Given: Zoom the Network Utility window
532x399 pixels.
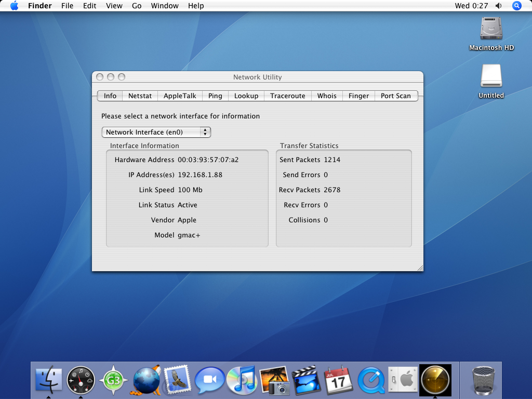Looking at the screenshot, I should pyautogui.click(x=122, y=77).
